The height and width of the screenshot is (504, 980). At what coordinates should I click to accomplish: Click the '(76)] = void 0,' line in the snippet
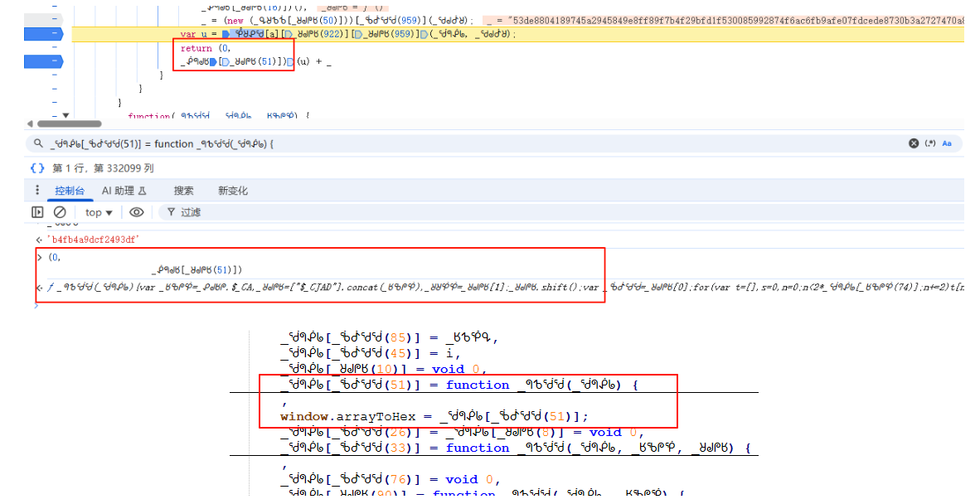(391, 480)
